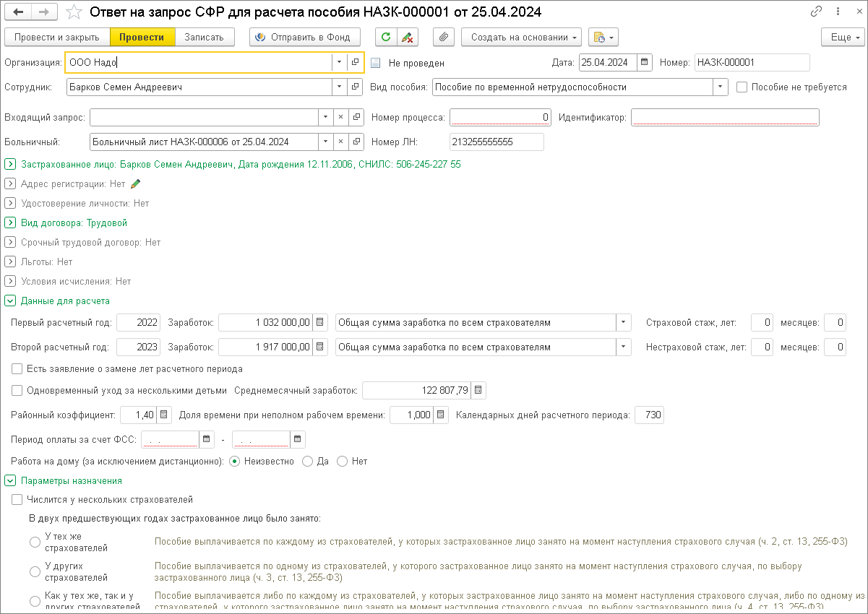The width and height of the screenshot is (868, 614).
Task: Open calculator for 2023 Заработок field
Action: point(322,347)
